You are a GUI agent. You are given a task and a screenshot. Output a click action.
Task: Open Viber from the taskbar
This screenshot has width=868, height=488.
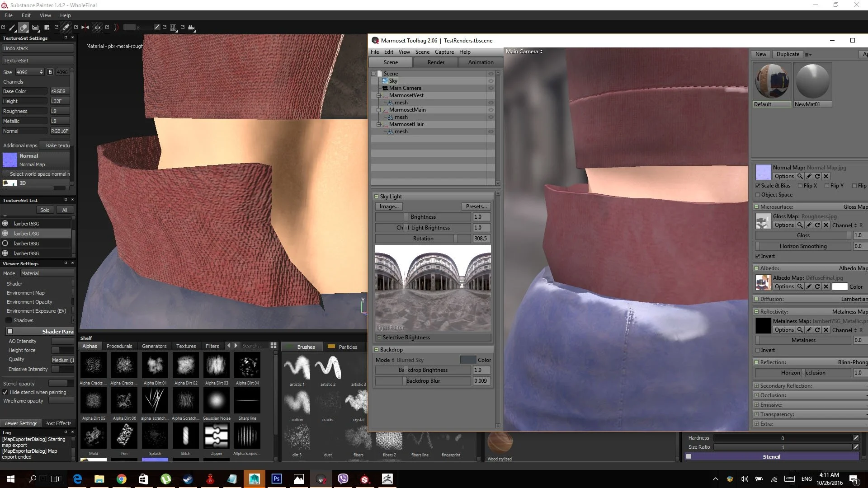343,479
